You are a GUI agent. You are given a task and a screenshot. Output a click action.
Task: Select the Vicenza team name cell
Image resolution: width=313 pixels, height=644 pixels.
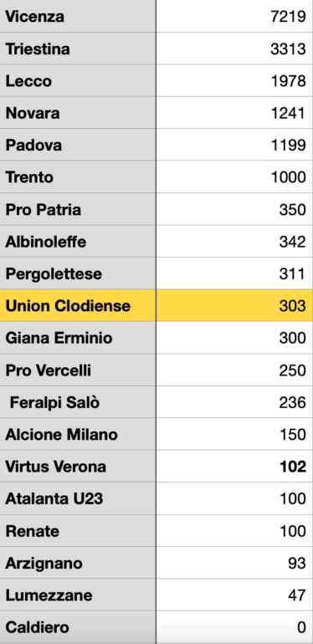click(78, 16)
